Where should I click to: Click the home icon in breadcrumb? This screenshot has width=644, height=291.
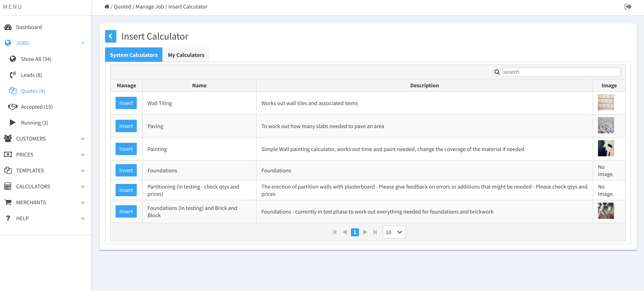107,7
